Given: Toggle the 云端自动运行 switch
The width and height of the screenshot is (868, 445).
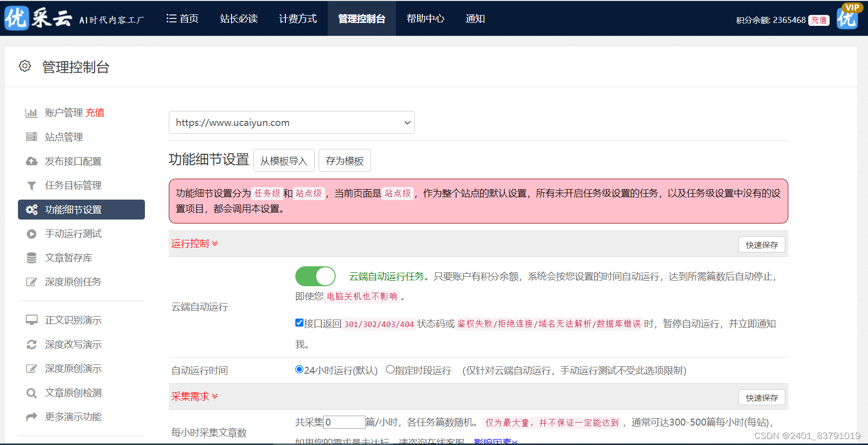Looking at the screenshot, I should coord(315,276).
